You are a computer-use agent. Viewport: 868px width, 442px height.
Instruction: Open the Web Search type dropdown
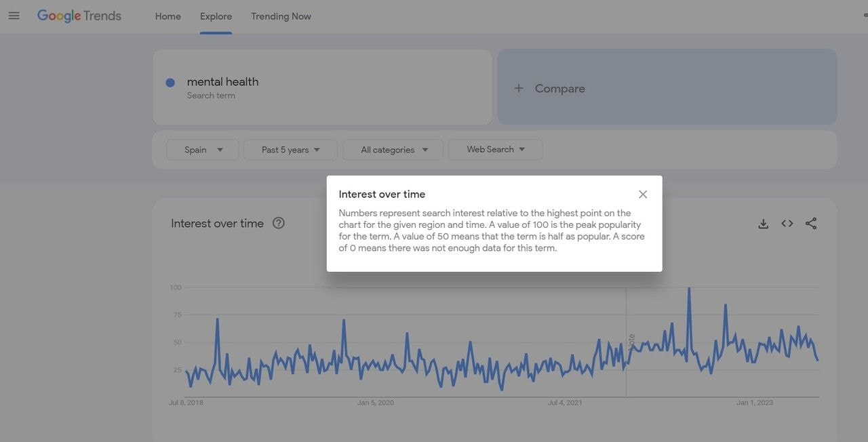[495, 149]
